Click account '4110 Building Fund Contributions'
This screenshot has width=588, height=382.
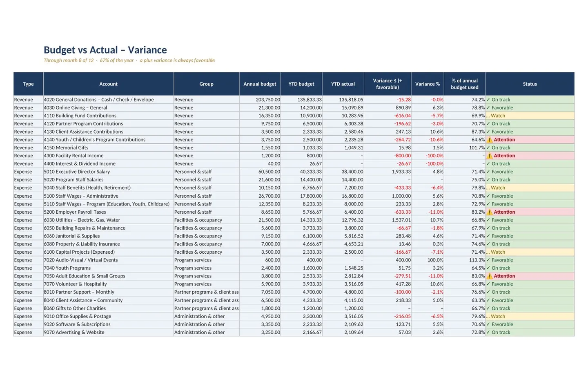click(x=108, y=116)
